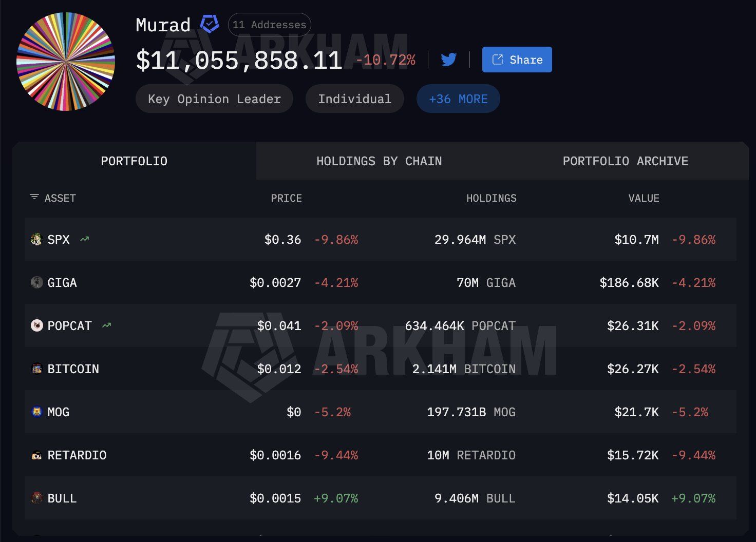The width and height of the screenshot is (756, 542).
Task: Click the $26.27K BITCOIN value
Action: pyautogui.click(x=633, y=369)
